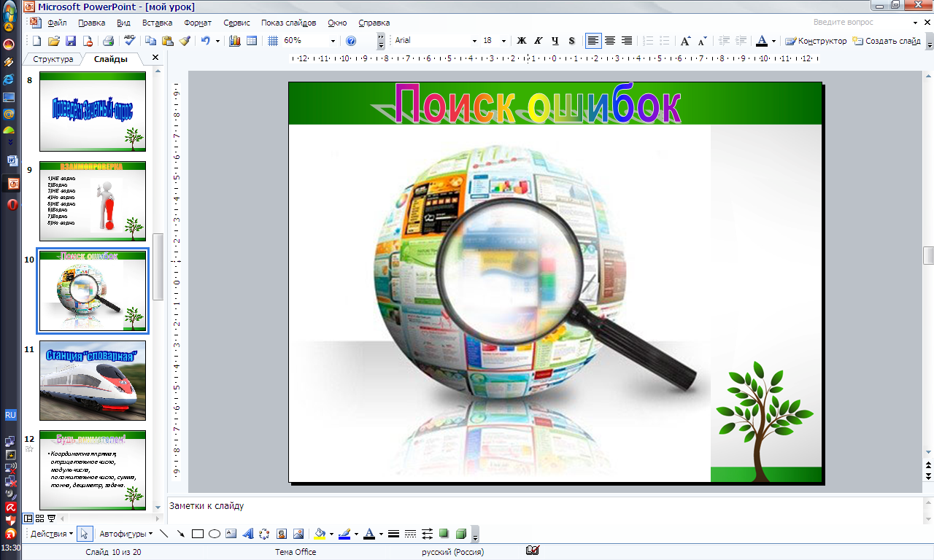Screen dimensions: 934x560
Task: Open the fill color dropdown arrow
Action: 331,534
